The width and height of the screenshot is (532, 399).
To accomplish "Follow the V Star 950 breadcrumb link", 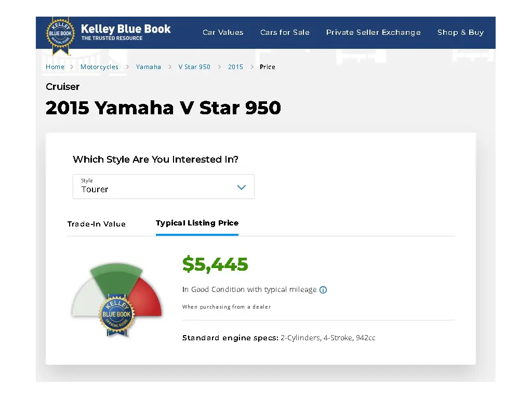I will (194, 67).
